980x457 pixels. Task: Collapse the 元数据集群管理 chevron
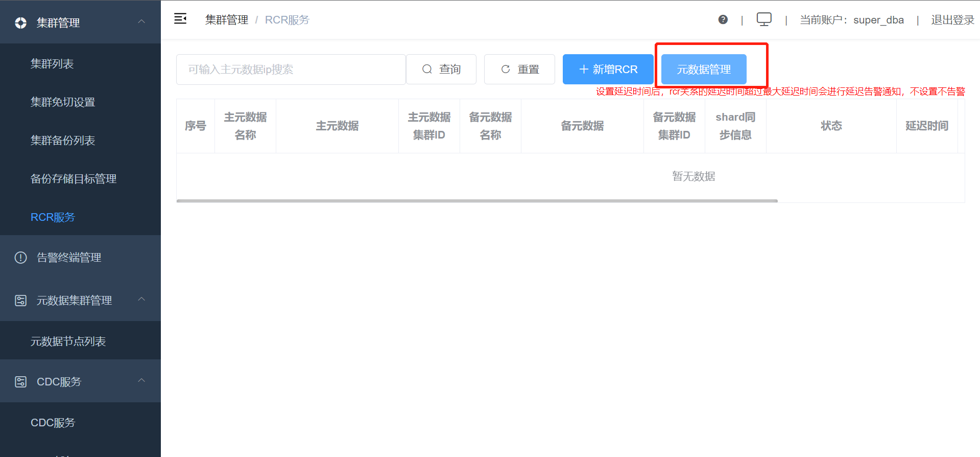pyautogui.click(x=142, y=299)
